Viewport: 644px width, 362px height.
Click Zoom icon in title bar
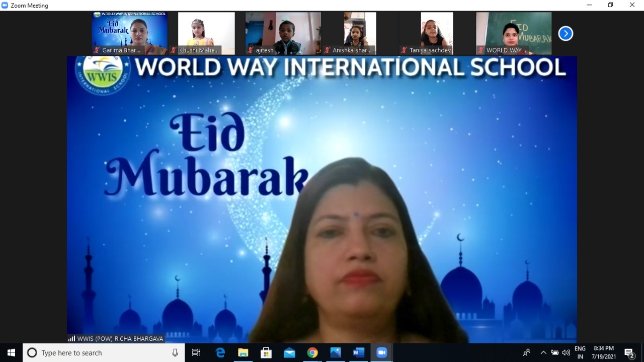[x=5, y=5]
